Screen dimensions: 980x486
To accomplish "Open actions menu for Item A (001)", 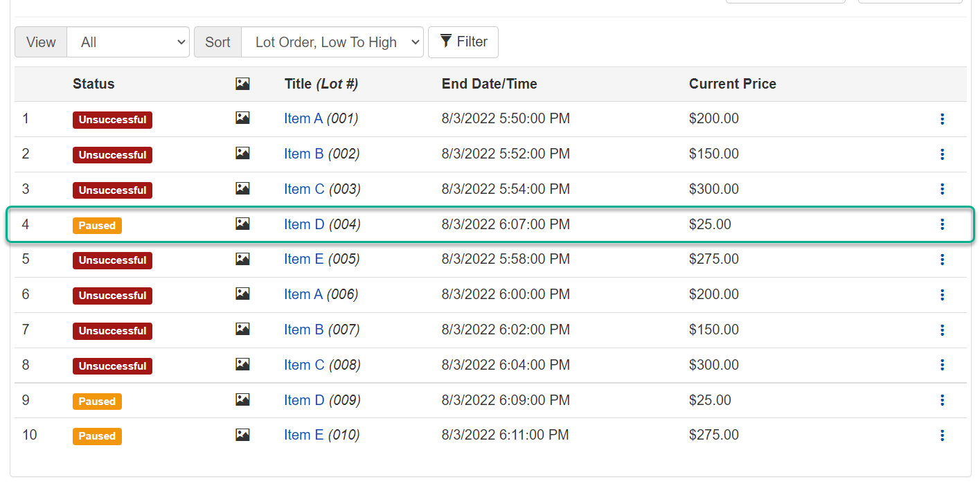I will pos(942,119).
